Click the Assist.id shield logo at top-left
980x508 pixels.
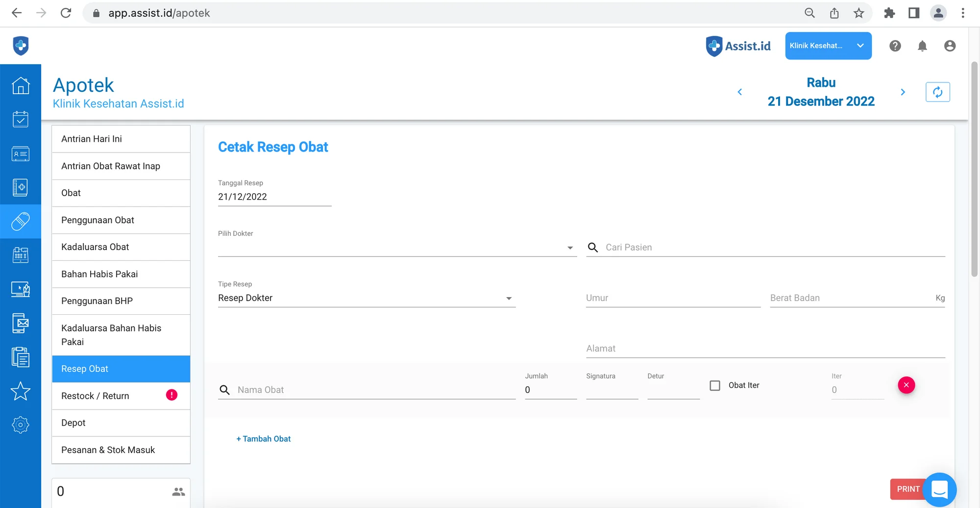[x=21, y=46]
